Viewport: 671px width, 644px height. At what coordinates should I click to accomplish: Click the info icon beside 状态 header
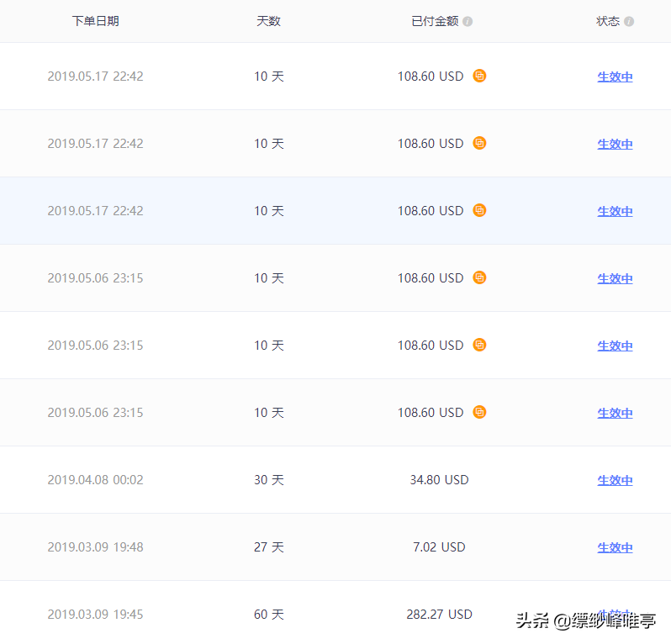pos(629,21)
